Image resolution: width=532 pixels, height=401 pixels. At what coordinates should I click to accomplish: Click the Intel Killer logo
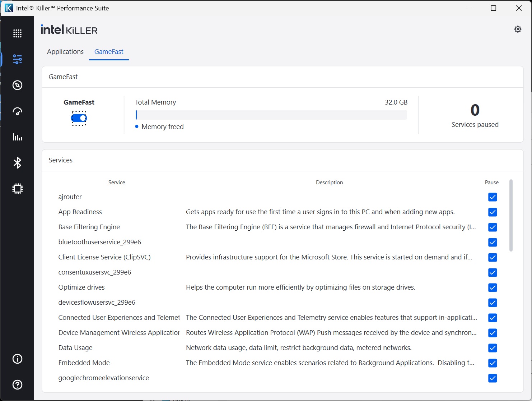(69, 29)
